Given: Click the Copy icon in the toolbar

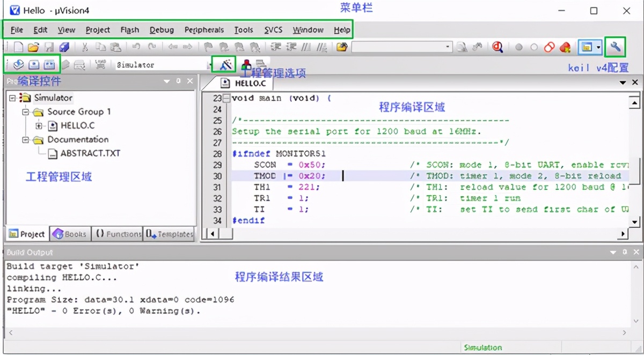Looking at the screenshot, I should coord(100,47).
